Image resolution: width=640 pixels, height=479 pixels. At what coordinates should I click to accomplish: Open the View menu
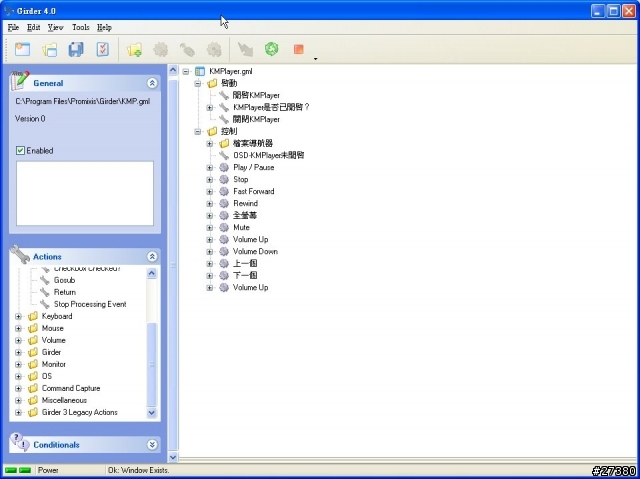pos(56,27)
